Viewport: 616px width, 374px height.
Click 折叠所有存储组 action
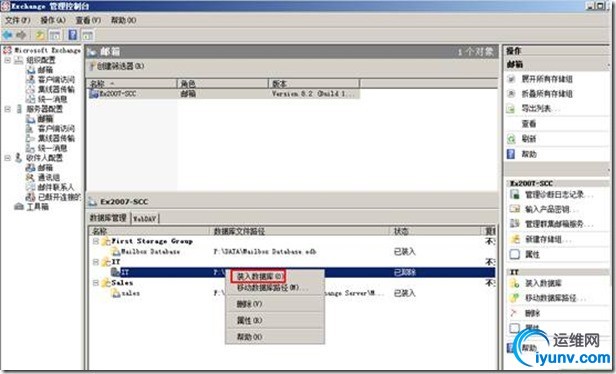click(x=546, y=94)
